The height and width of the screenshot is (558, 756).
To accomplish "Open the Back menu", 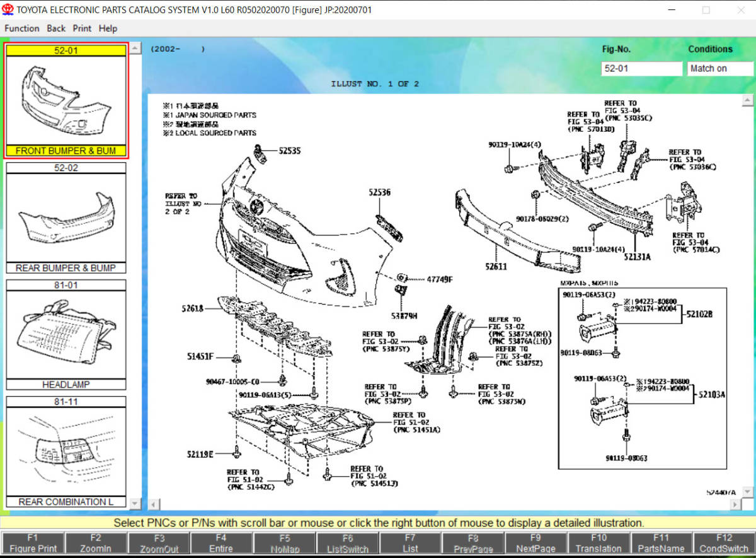I will tap(56, 28).
